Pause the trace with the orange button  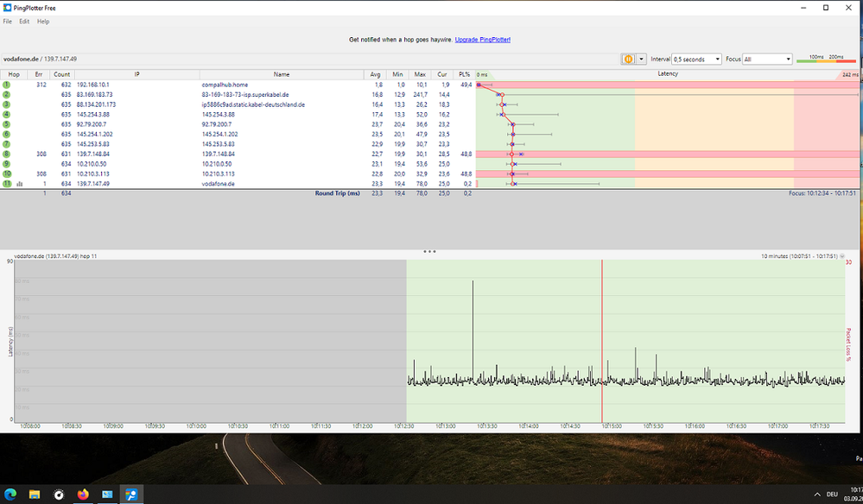click(628, 60)
